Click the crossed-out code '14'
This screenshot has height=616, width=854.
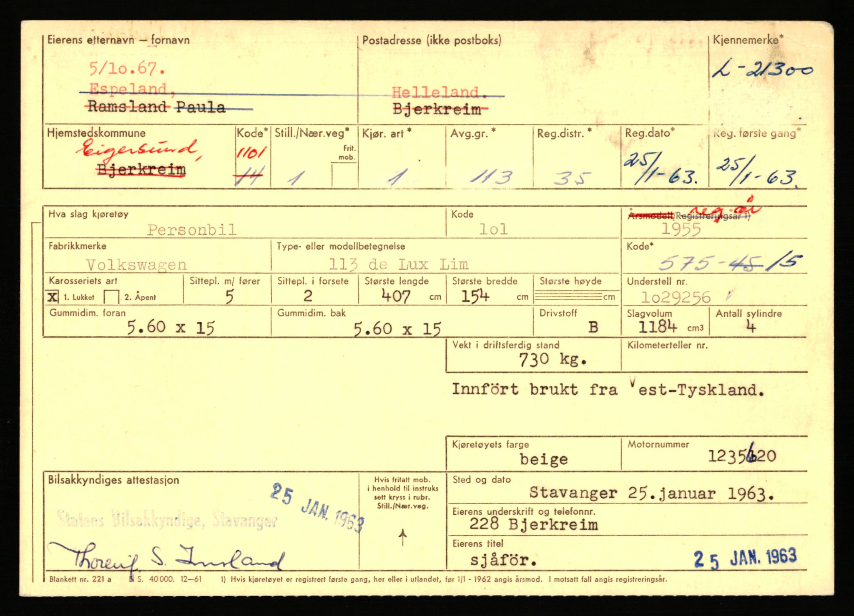tap(249, 177)
